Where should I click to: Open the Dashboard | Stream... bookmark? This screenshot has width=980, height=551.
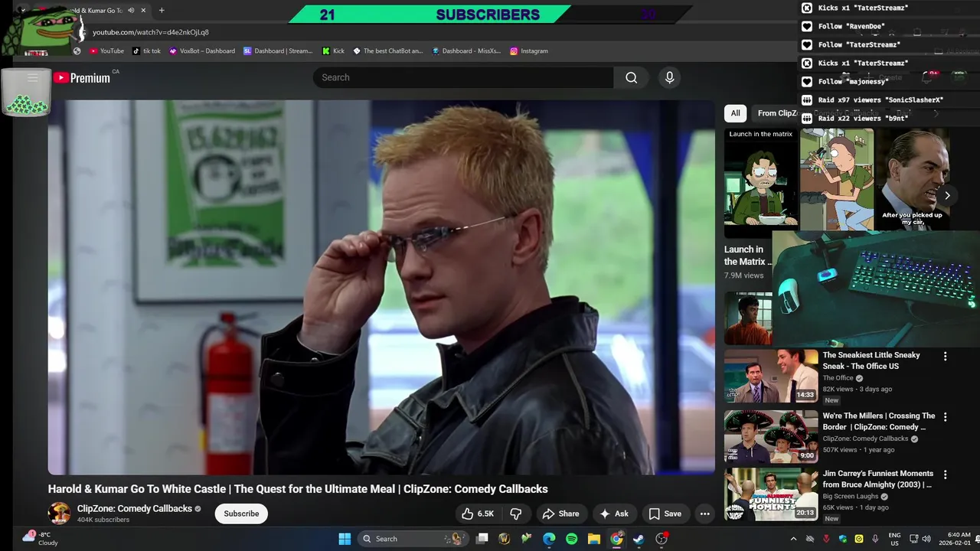[x=278, y=51]
